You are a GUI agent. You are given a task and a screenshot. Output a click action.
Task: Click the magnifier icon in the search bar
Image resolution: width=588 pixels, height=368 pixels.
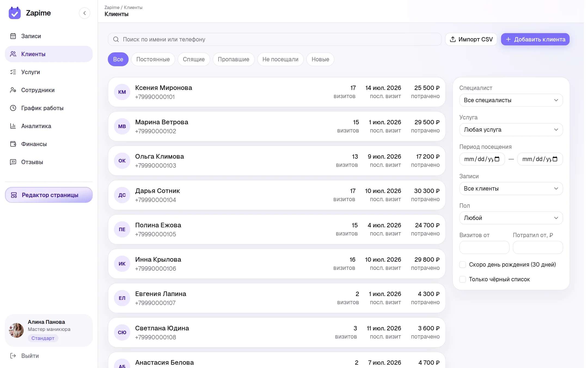coord(116,39)
